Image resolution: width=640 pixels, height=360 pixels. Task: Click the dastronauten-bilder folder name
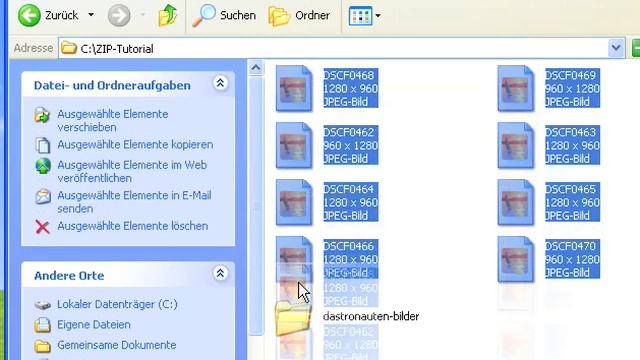[x=371, y=316]
